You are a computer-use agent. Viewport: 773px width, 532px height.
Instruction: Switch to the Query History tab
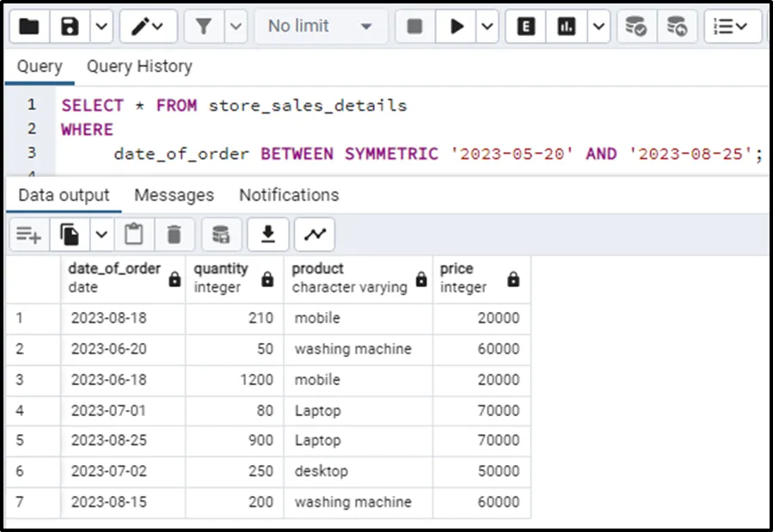(139, 66)
